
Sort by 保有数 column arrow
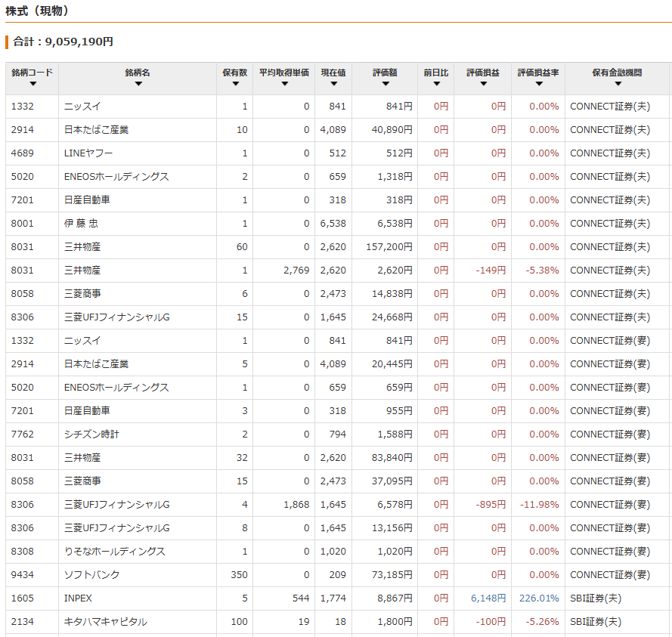(x=235, y=84)
